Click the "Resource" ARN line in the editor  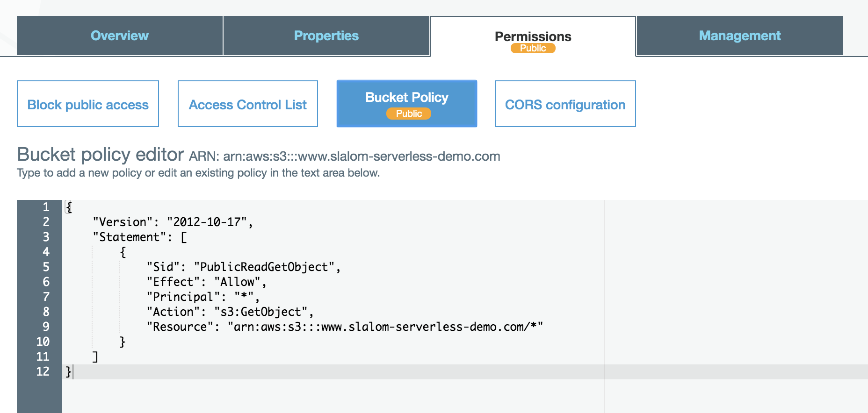345,327
